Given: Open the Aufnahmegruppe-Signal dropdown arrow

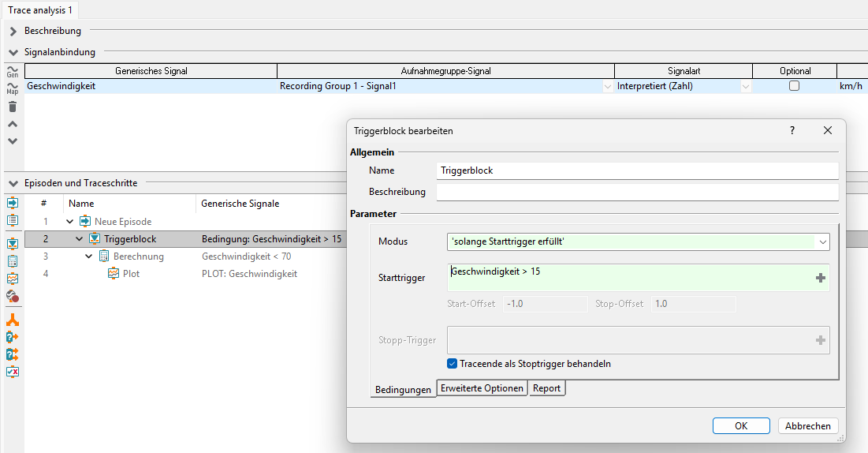Looking at the screenshot, I should [x=608, y=87].
